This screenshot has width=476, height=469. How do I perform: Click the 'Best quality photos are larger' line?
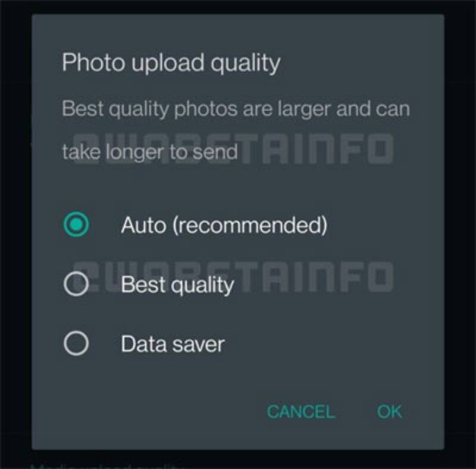[x=236, y=109]
